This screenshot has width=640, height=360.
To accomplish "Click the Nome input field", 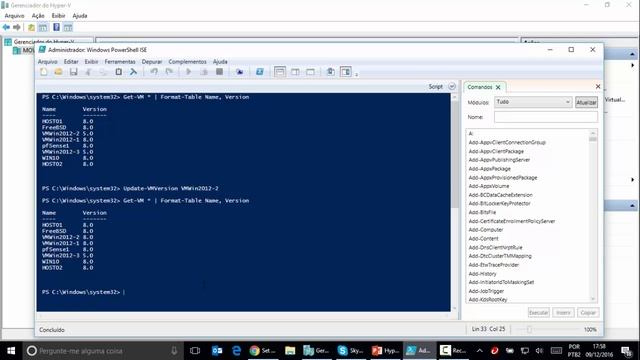I will tap(546, 117).
